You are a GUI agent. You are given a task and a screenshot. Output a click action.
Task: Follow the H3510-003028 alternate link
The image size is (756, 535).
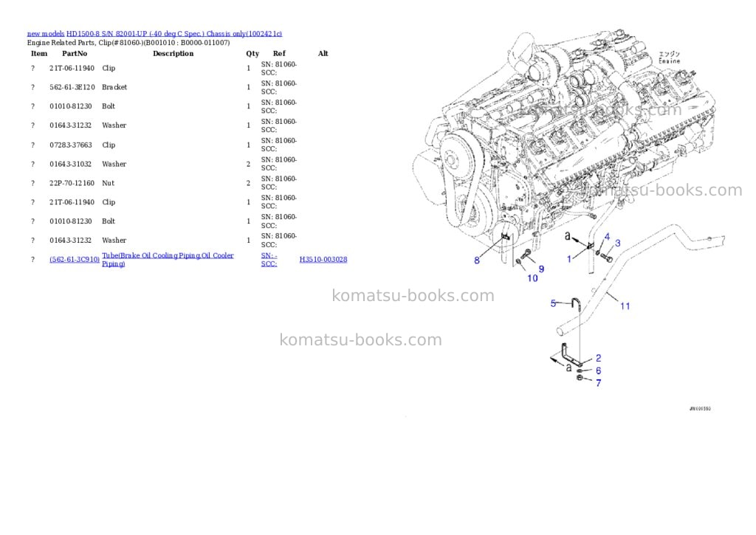[323, 259]
